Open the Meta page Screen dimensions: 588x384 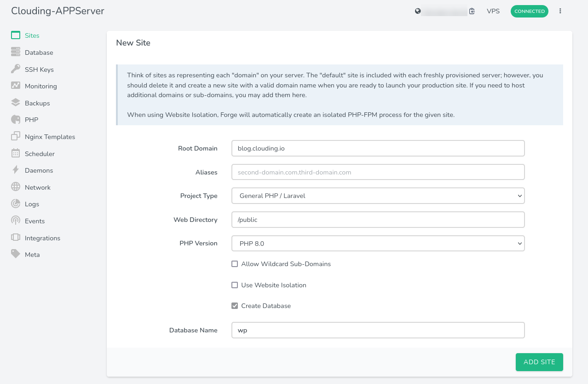click(x=32, y=255)
